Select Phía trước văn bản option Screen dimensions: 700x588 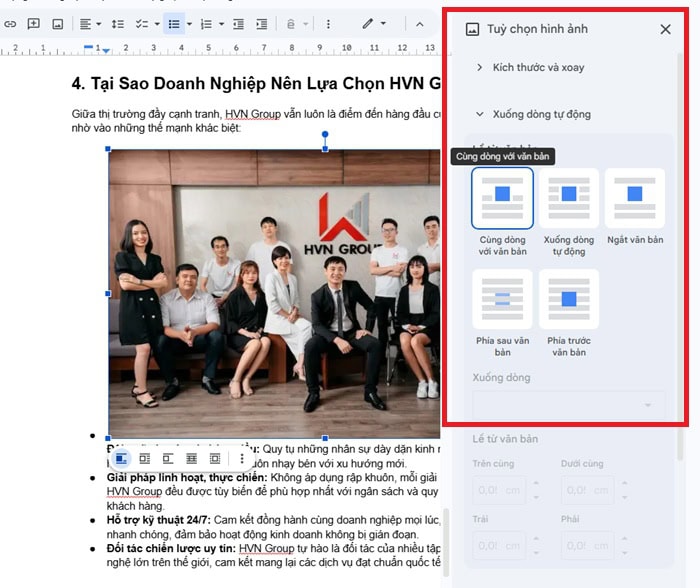569,299
